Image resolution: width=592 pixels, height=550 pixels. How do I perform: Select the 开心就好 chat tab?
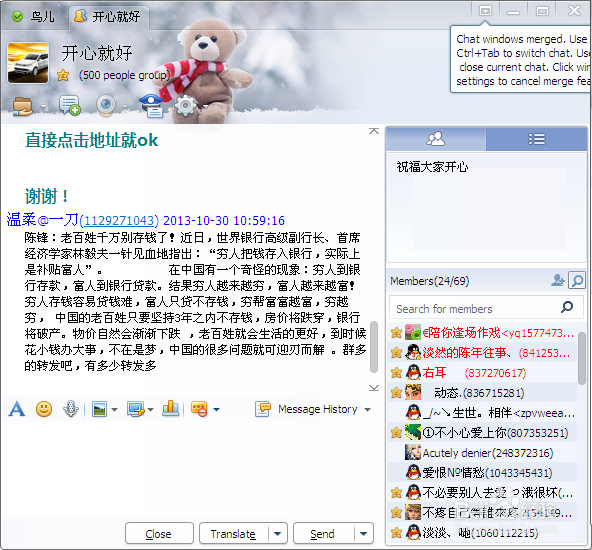pos(109,17)
